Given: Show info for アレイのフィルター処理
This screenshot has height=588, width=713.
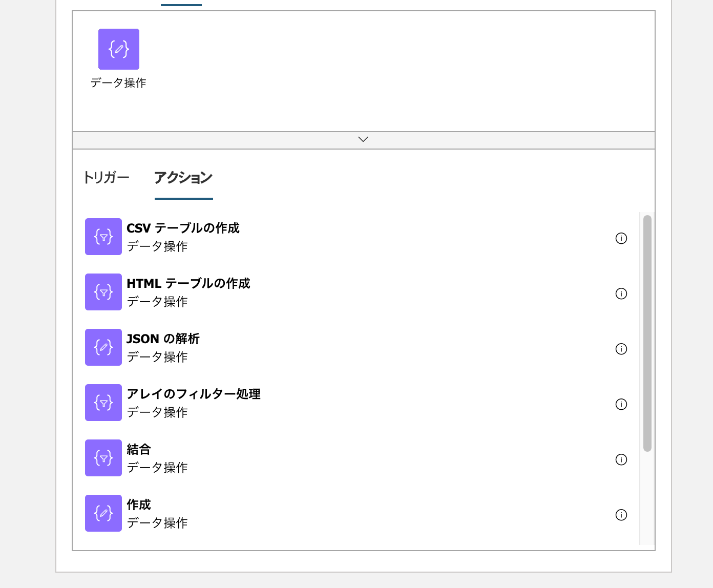Looking at the screenshot, I should tap(621, 404).
